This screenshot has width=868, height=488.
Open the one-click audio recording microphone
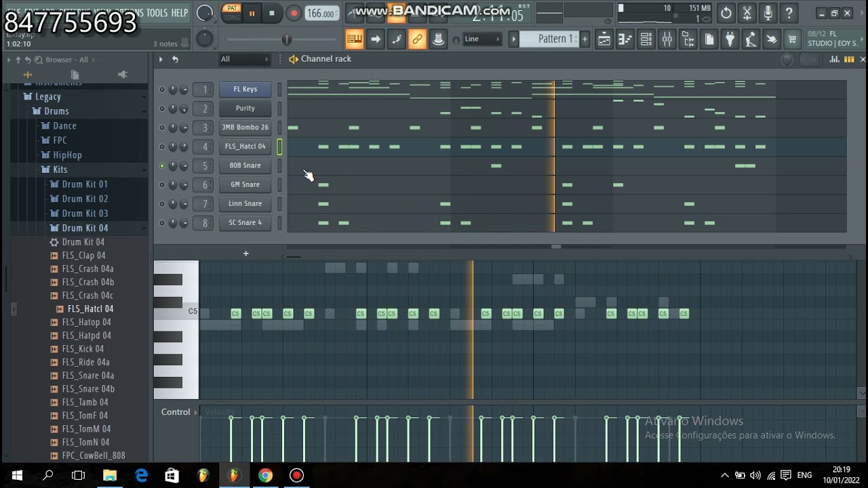tap(768, 13)
